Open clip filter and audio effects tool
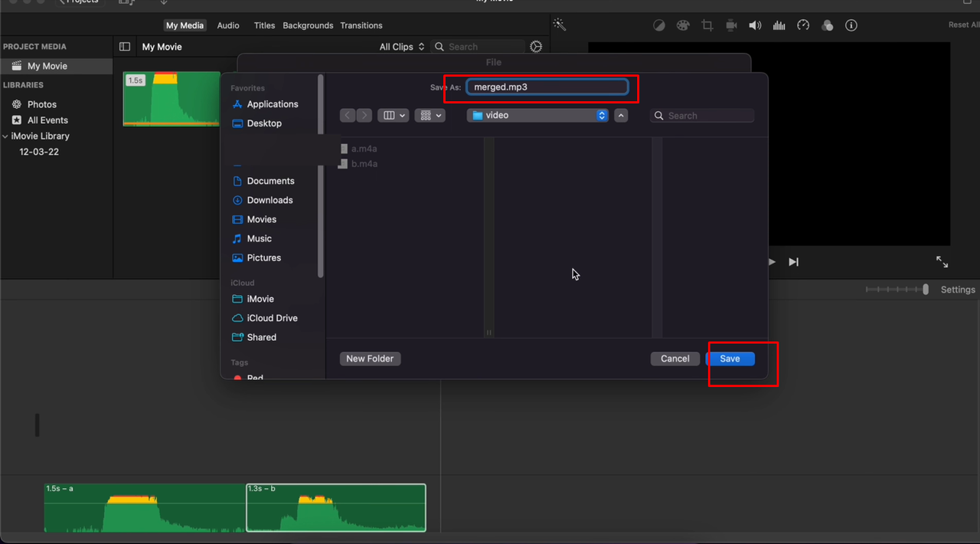980x544 pixels. pyautogui.click(x=827, y=25)
